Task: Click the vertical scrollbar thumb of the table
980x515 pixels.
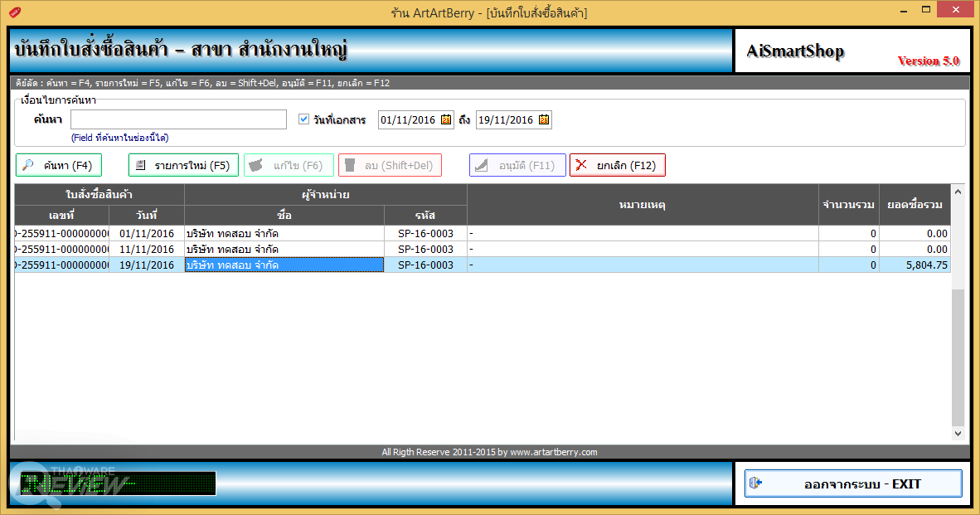Action: 958,357
